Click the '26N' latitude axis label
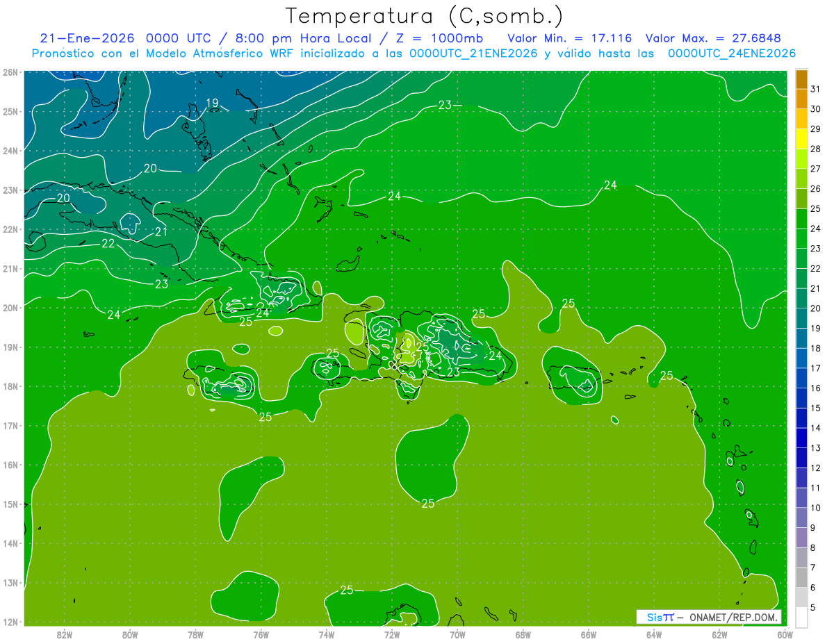The height and width of the screenshot is (644, 834). [10, 72]
